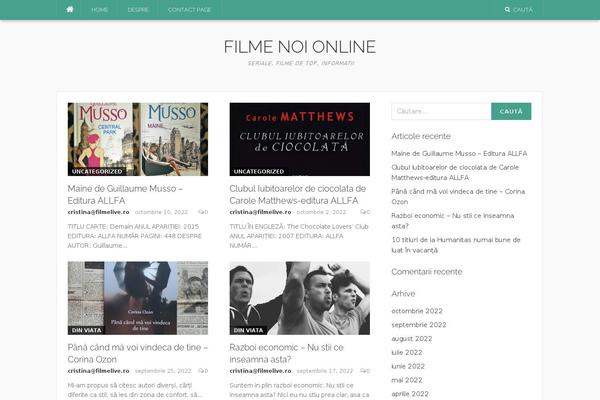The image size is (600, 400).
Task: Click DIN VIATA label on Corina Ozon image
Action: [86, 330]
